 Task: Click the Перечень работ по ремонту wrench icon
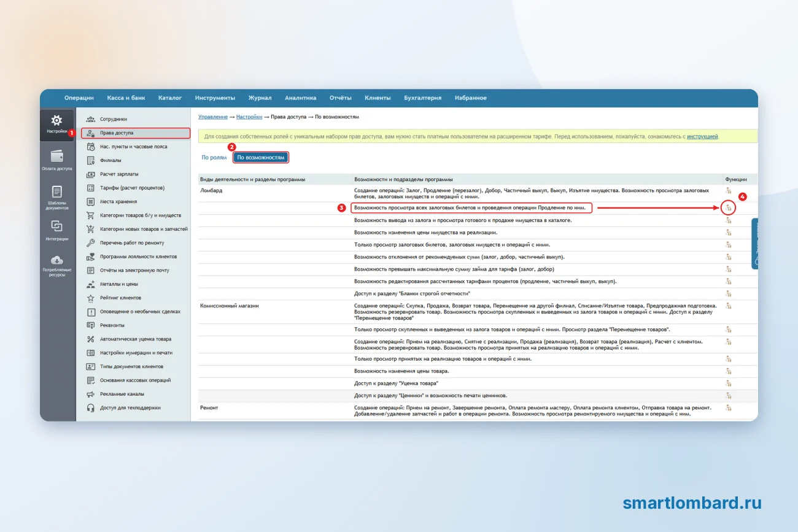tap(91, 242)
